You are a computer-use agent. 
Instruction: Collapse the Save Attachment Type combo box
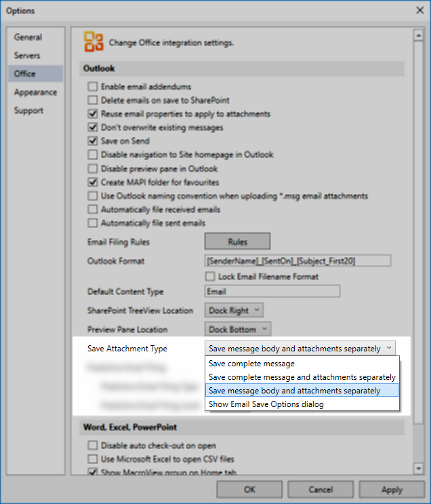coord(300,349)
